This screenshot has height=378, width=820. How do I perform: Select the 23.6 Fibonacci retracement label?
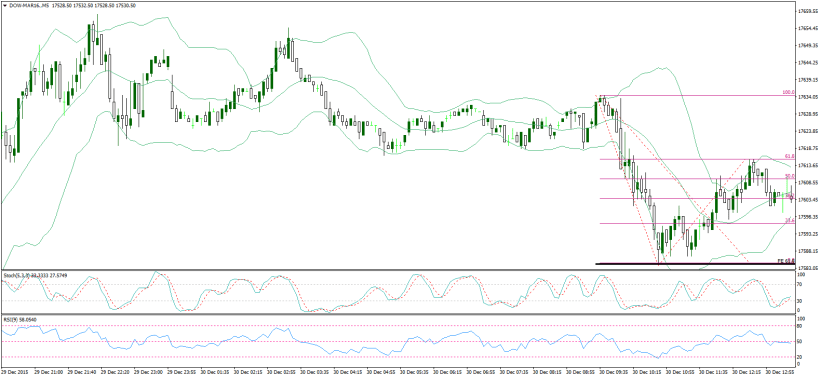pos(790,221)
